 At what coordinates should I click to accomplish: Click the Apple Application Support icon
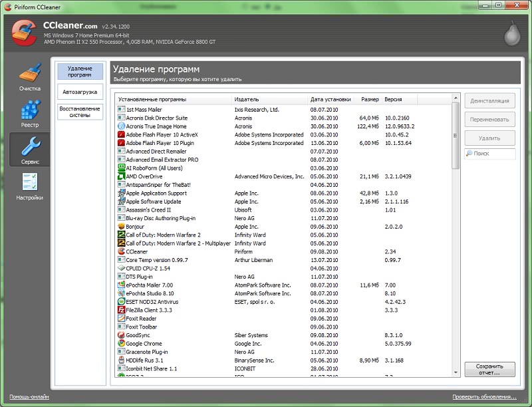121,193
